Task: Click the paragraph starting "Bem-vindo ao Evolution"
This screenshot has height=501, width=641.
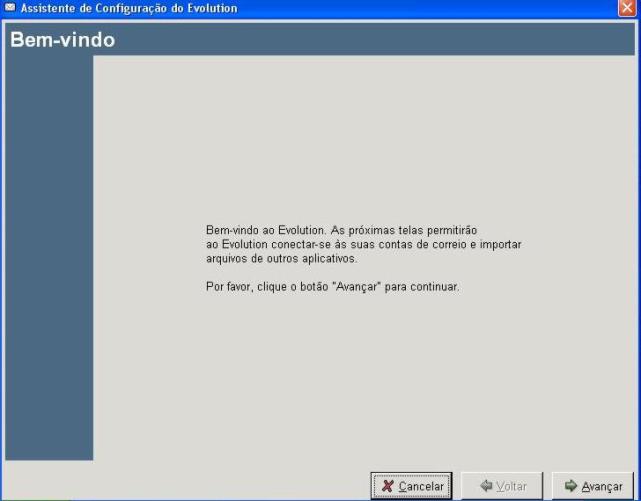Action: tap(363, 244)
